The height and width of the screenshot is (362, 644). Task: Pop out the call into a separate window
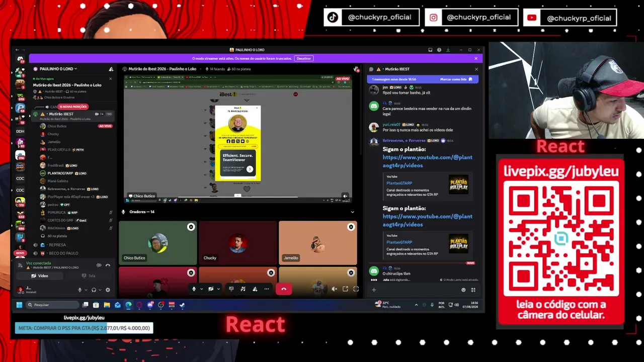tap(345, 289)
